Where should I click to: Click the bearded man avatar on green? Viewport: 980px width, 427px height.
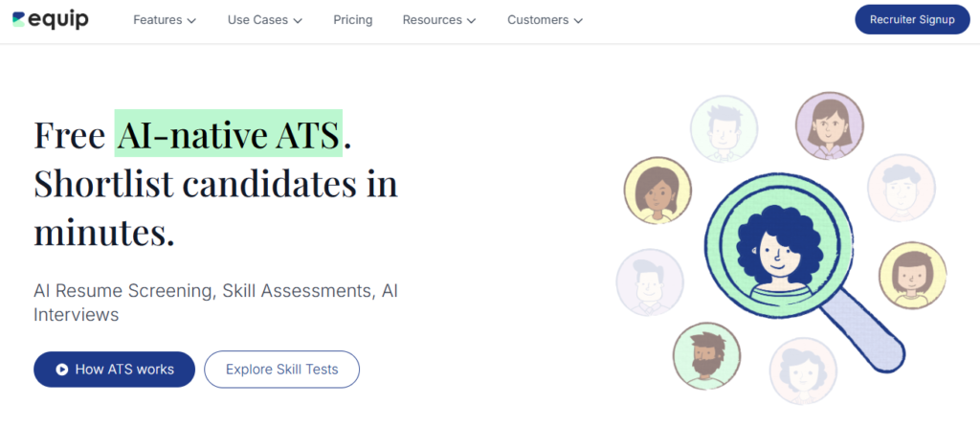(707, 356)
